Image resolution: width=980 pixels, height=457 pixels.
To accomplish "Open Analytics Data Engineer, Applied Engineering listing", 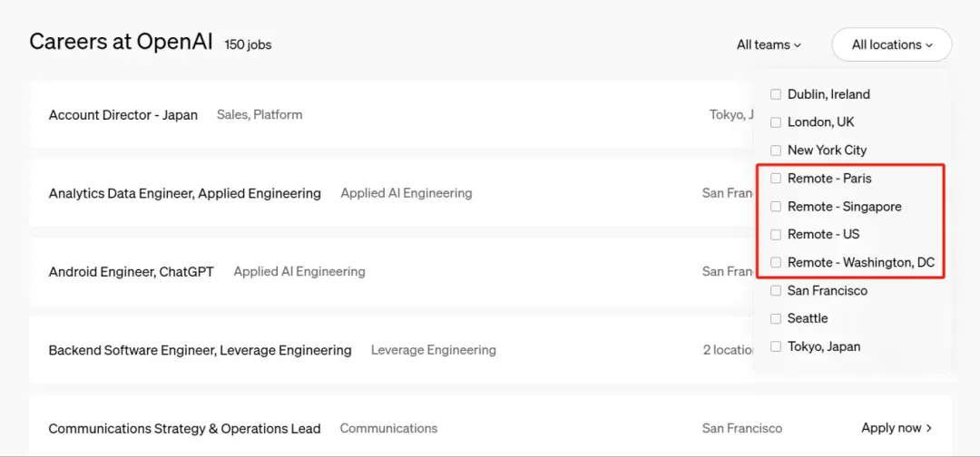I will coord(185,193).
